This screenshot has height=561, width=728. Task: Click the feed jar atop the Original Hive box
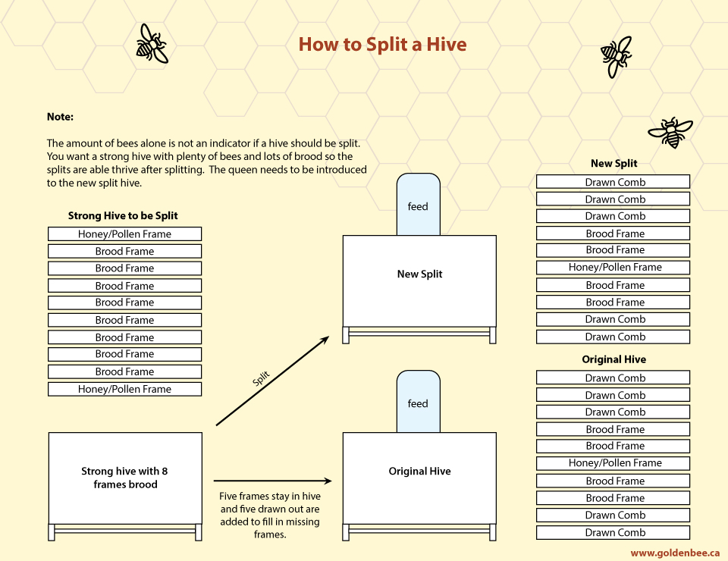tap(418, 402)
